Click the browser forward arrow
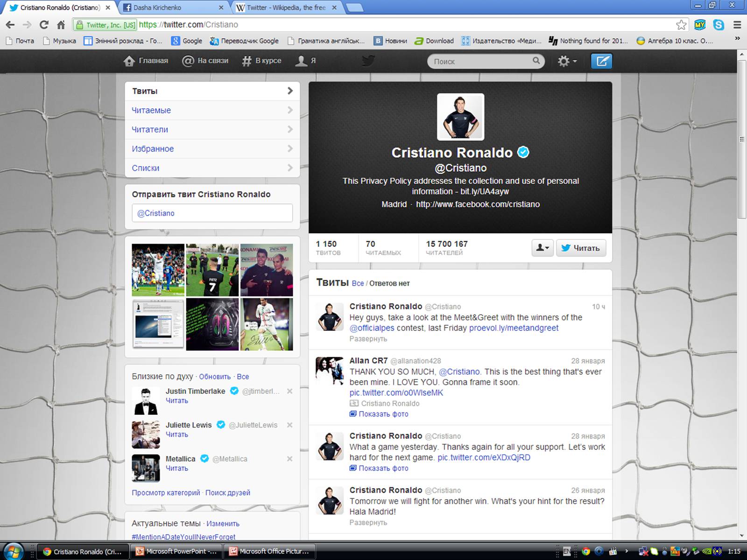 tap(27, 25)
